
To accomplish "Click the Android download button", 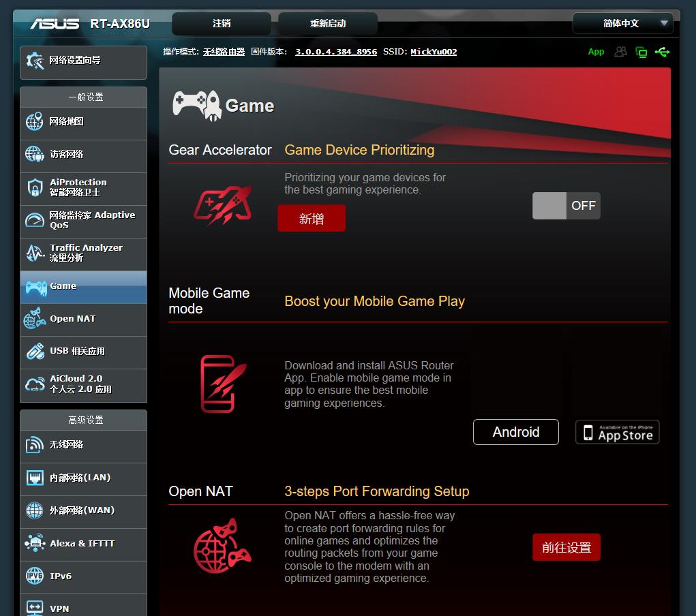I will tap(515, 432).
